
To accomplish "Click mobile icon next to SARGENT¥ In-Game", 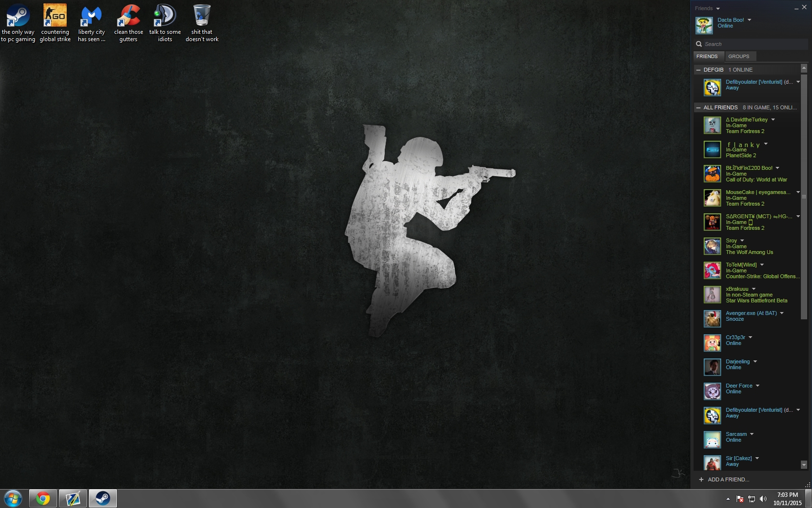I will pos(751,223).
